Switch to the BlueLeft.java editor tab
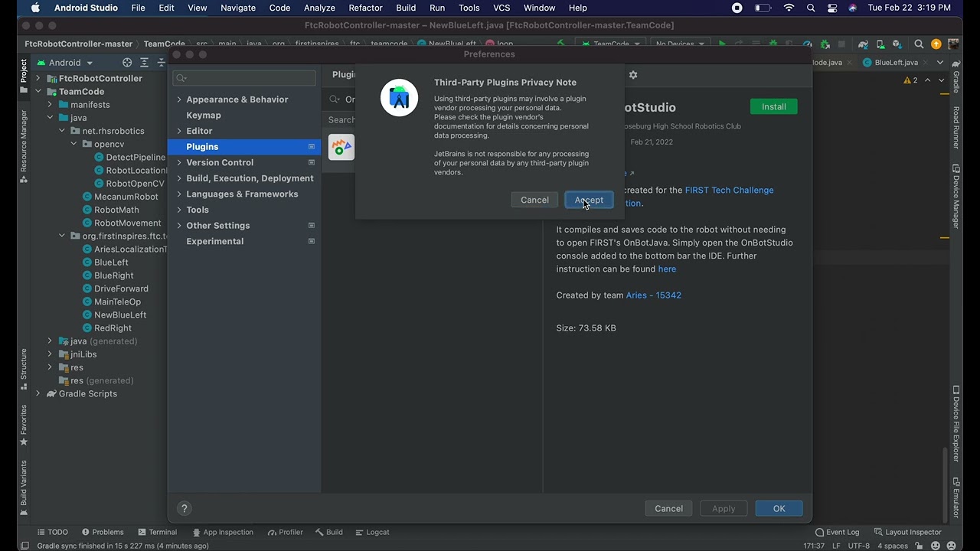 (896, 63)
